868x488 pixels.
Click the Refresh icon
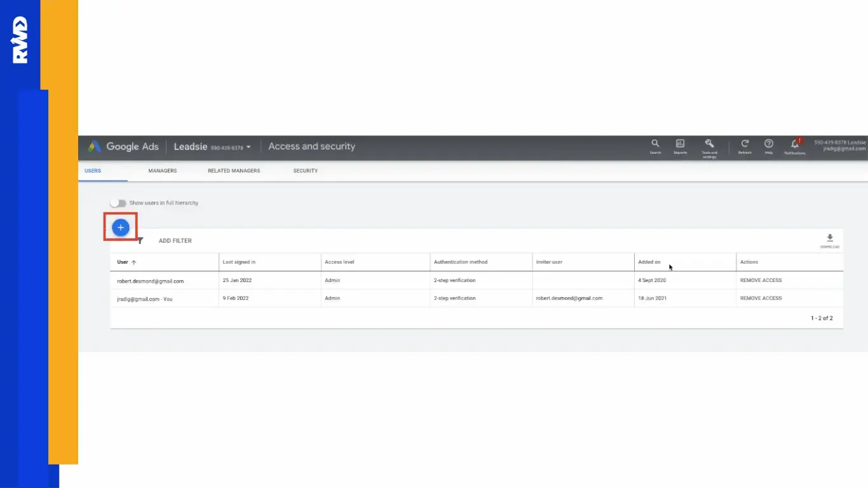point(745,145)
